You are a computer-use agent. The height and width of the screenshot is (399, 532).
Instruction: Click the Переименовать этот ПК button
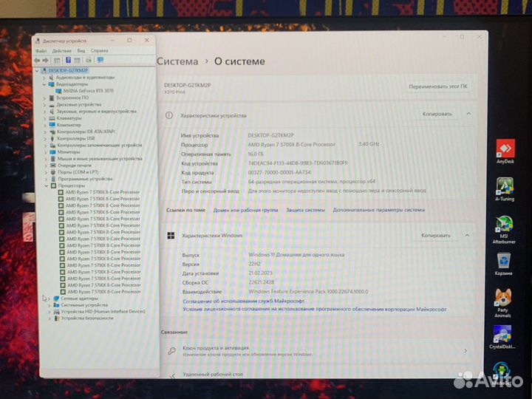(x=438, y=86)
